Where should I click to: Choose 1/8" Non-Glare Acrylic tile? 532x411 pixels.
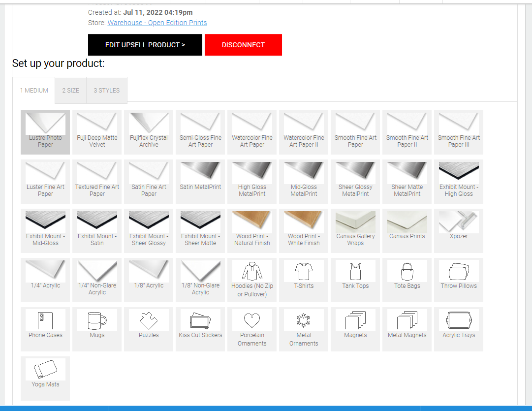[x=200, y=280]
